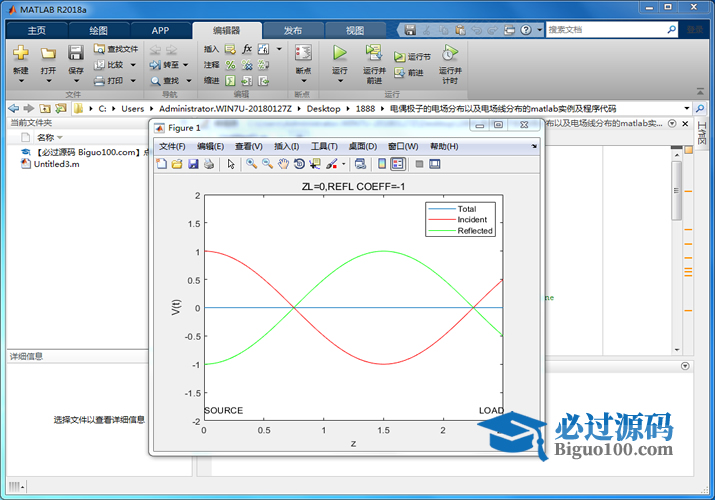Toggle Insert Legend in Figure 1
The height and width of the screenshot is (500, 715).
398,164
